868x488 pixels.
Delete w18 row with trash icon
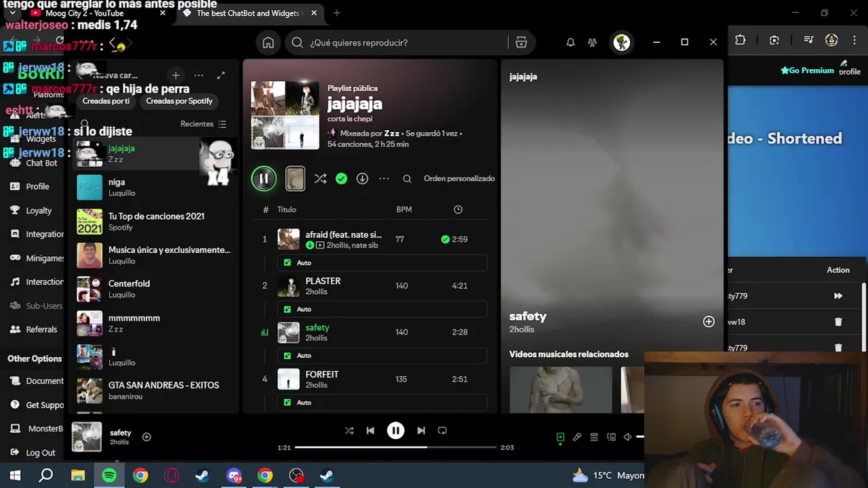click(838, 322)
